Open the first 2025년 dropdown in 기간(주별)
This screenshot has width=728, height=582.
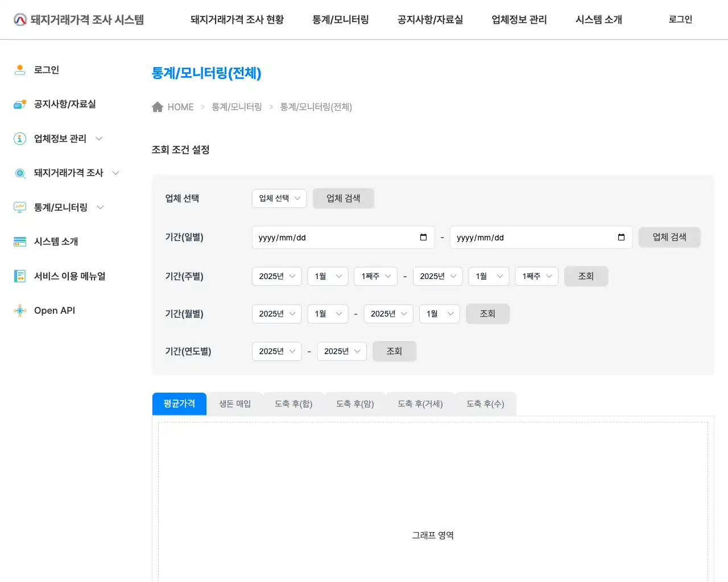(x=276, y=276)
